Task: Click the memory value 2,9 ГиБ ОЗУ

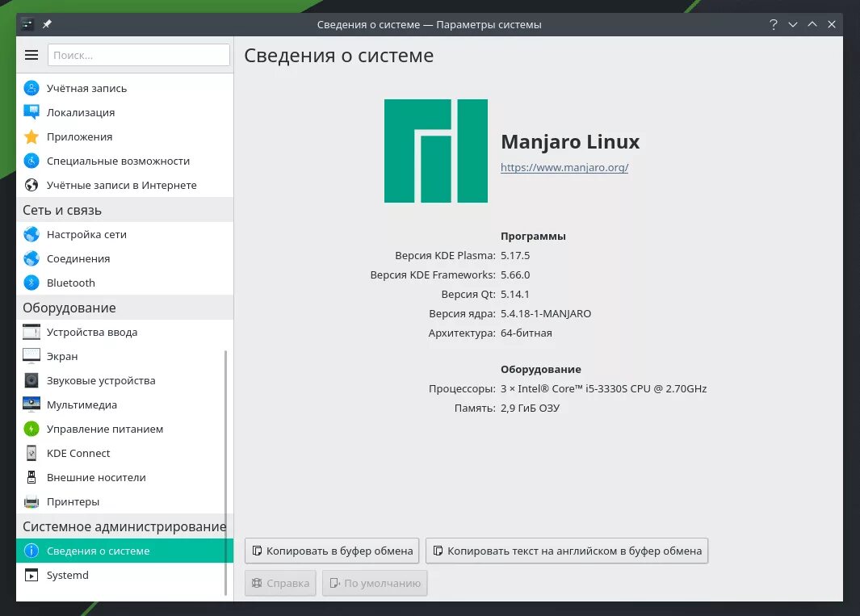Action: point(530,408)
